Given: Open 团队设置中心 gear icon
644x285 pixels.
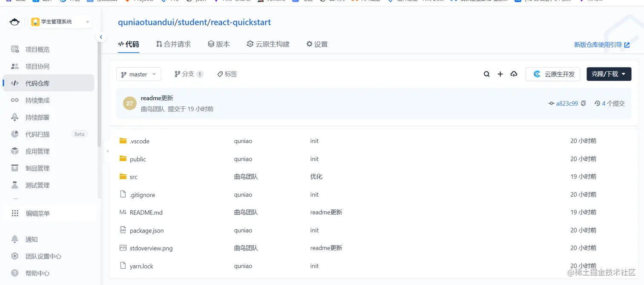Looking at the screenshot, I should point(15,256).
